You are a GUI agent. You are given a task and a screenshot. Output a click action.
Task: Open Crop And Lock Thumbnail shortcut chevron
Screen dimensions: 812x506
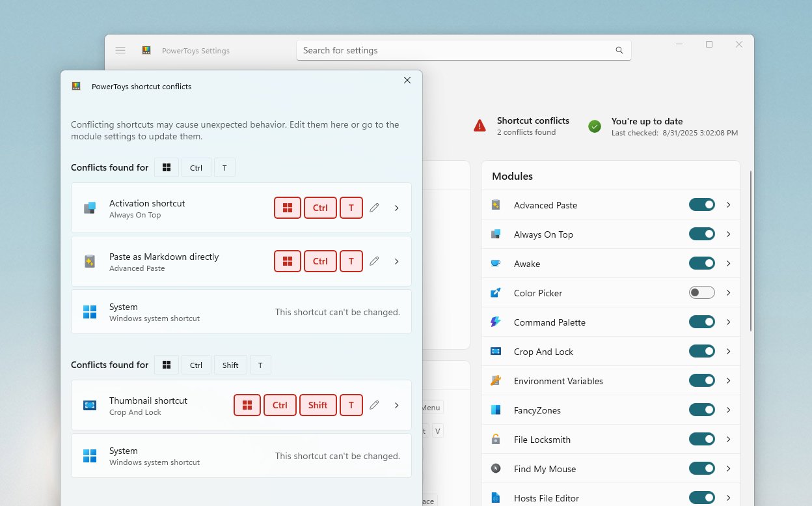(397, 405)
